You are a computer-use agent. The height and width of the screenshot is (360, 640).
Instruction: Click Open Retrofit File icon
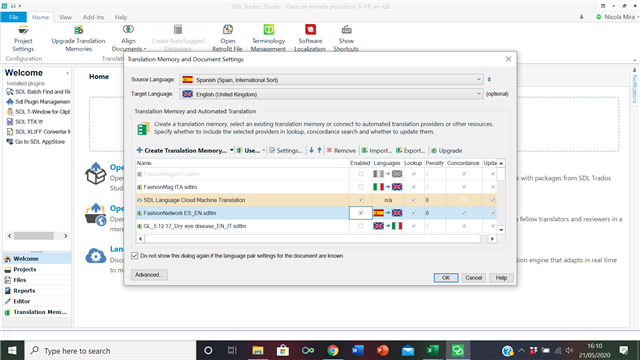(228, 30)
